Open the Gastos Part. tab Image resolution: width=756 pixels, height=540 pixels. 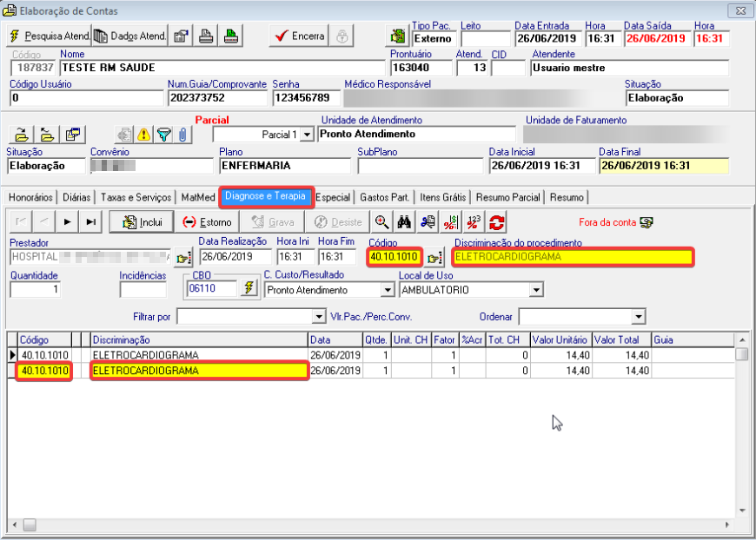click(x=384, y=197)
